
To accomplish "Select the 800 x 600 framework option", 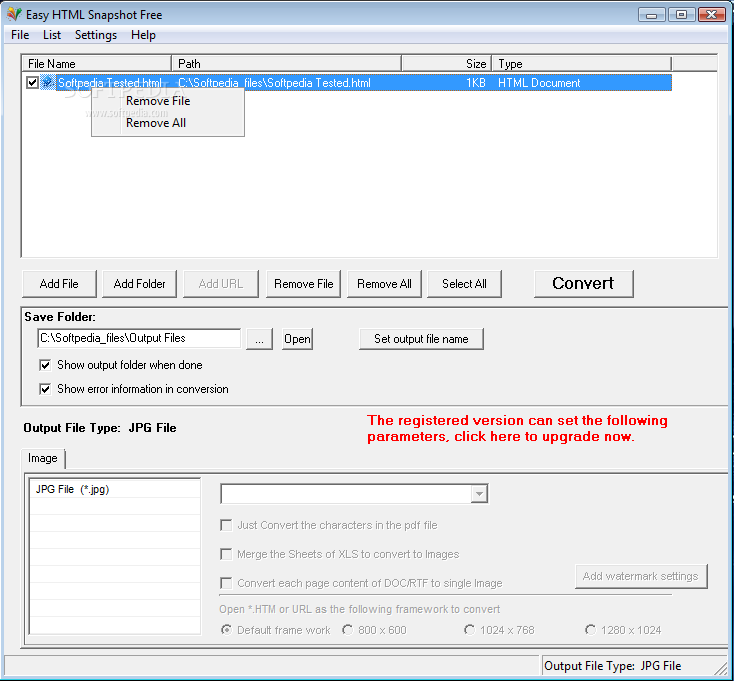I will (347, 630).
